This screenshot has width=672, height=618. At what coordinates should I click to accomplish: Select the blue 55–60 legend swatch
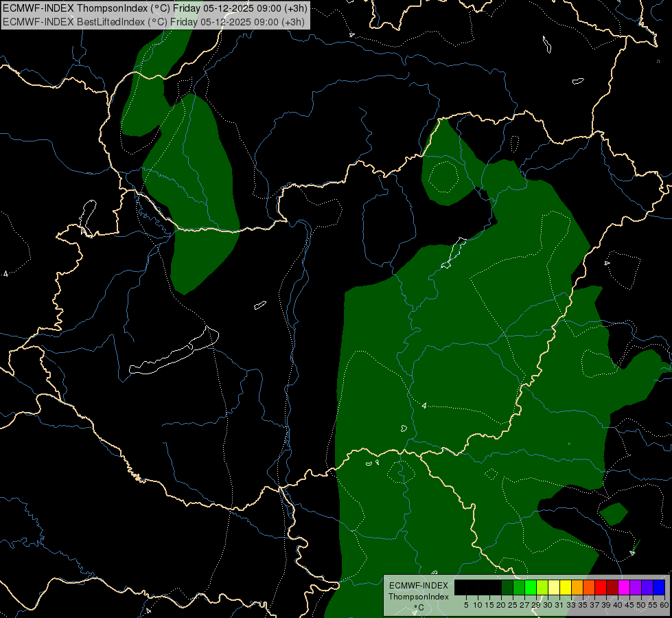coord(659,587)
